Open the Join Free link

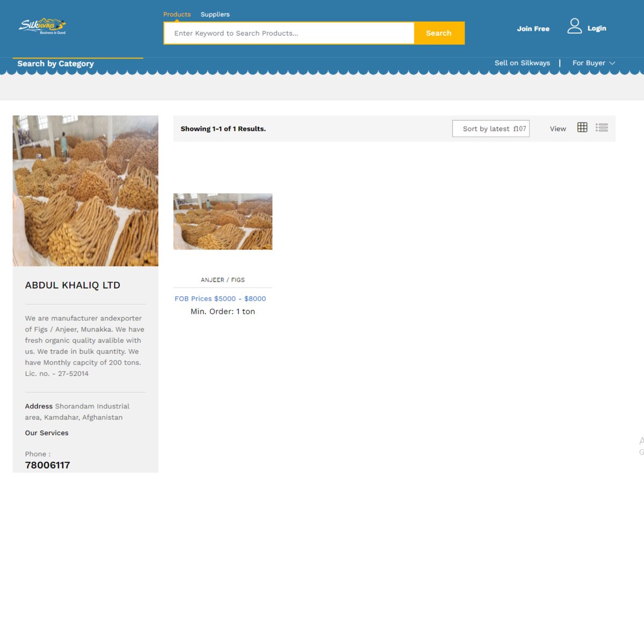point(533,29)
